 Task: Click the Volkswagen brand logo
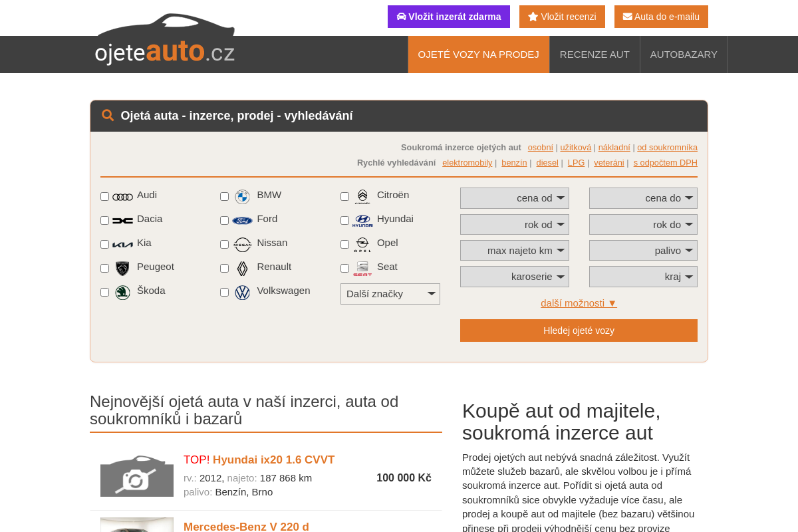click(x=243, y=292)
